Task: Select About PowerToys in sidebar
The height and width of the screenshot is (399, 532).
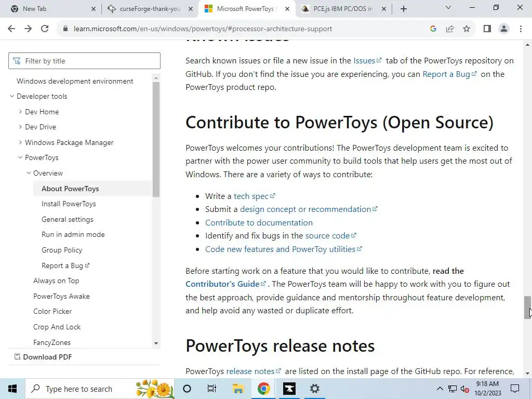Action: [70, 189]
